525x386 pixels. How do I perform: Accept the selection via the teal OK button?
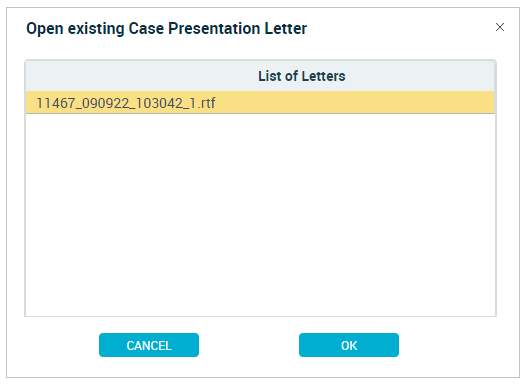pos(349,345)
